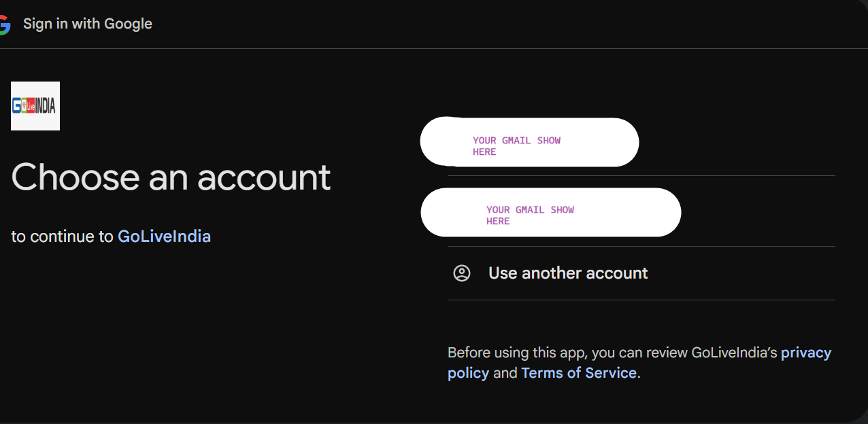The image size is (868, 424).
Task: Click the Sign in with Google title
Action: pyautogui.click(x=88, y=24)
